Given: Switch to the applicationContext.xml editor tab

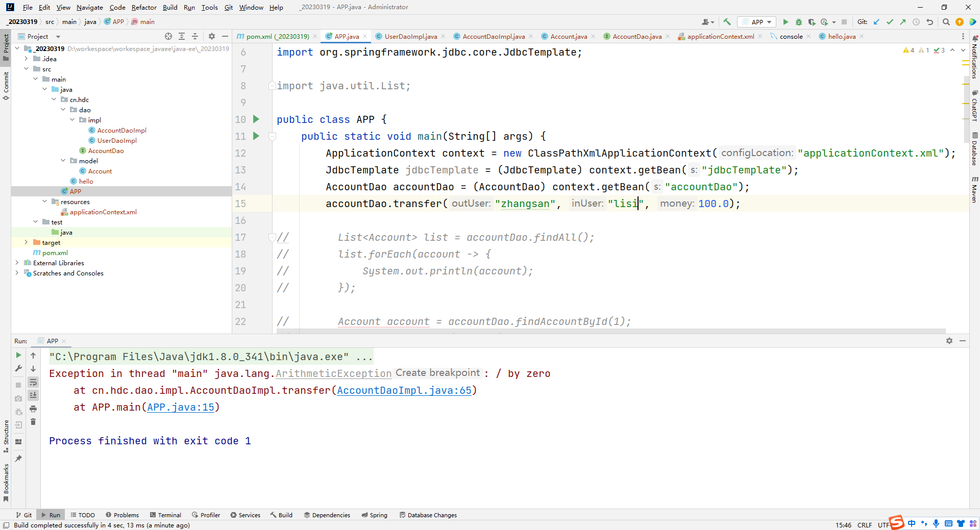Looking at the screenshot, I should coord(720,36).
